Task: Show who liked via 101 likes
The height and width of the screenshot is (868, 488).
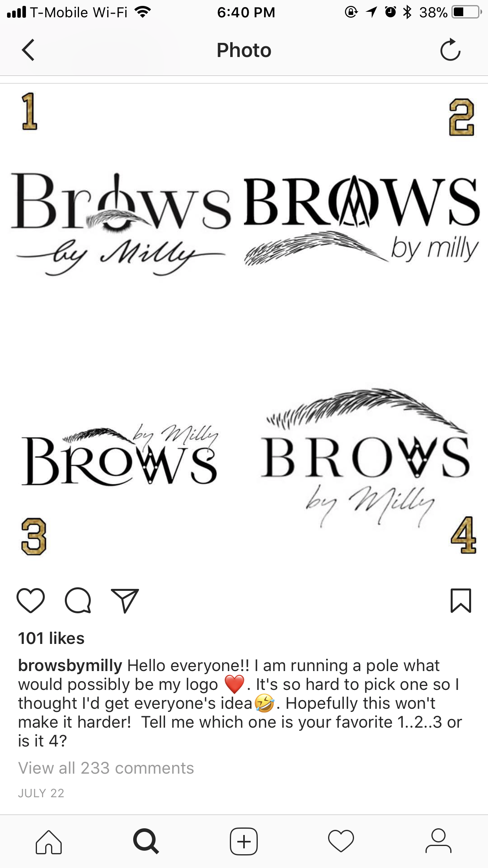Action: [51, 638]
